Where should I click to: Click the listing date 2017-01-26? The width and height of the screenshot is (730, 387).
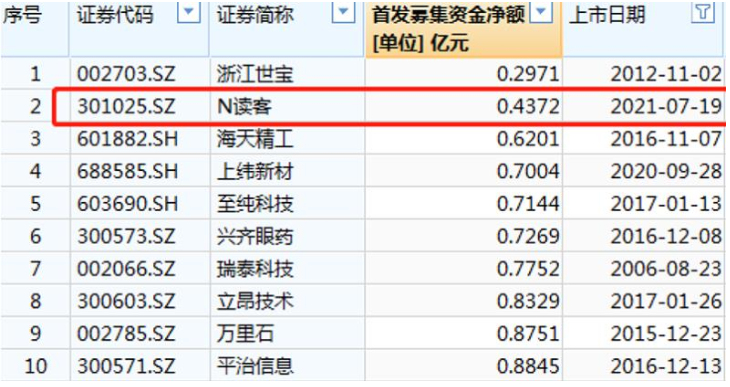pos(666,301)
